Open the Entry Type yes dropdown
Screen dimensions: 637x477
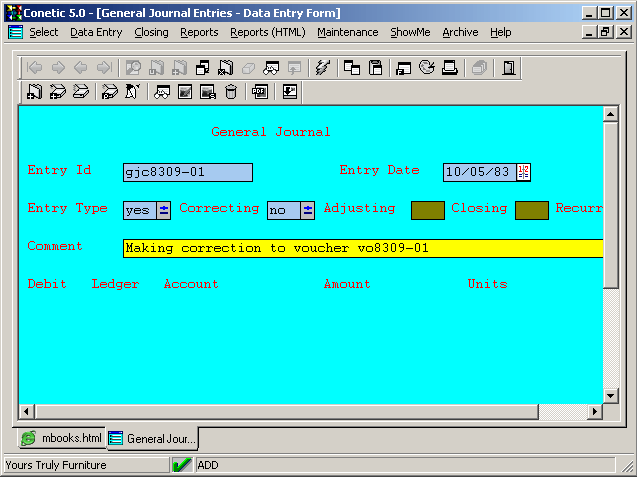[164, 210]
